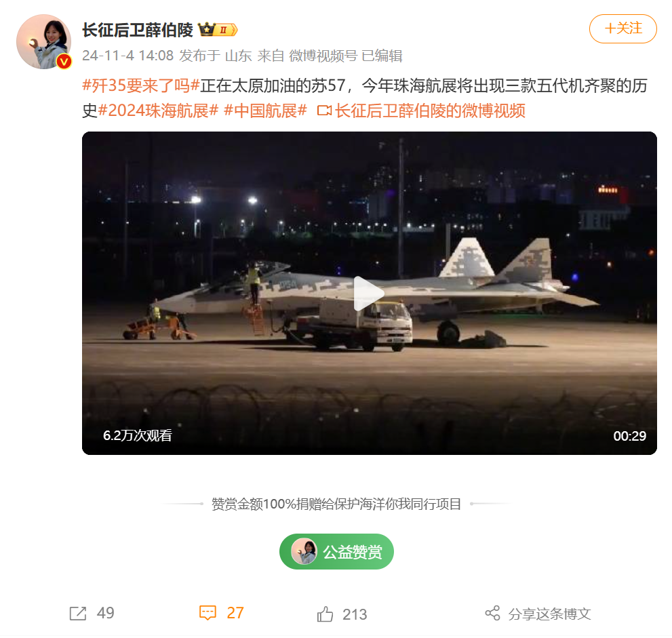Click the 微博视频号 source link
Screen dimensions: 672x638
323,56
